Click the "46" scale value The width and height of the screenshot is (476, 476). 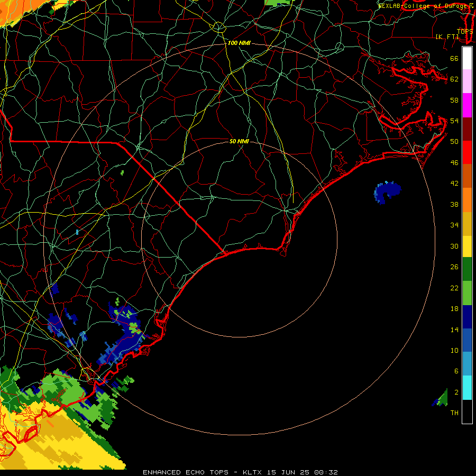pos(454,163)
